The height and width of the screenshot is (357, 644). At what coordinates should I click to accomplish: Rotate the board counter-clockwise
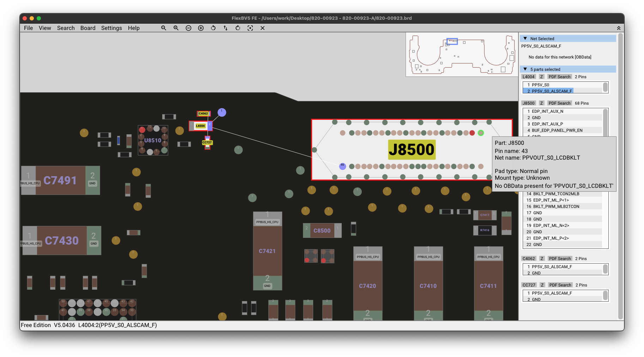213,28
